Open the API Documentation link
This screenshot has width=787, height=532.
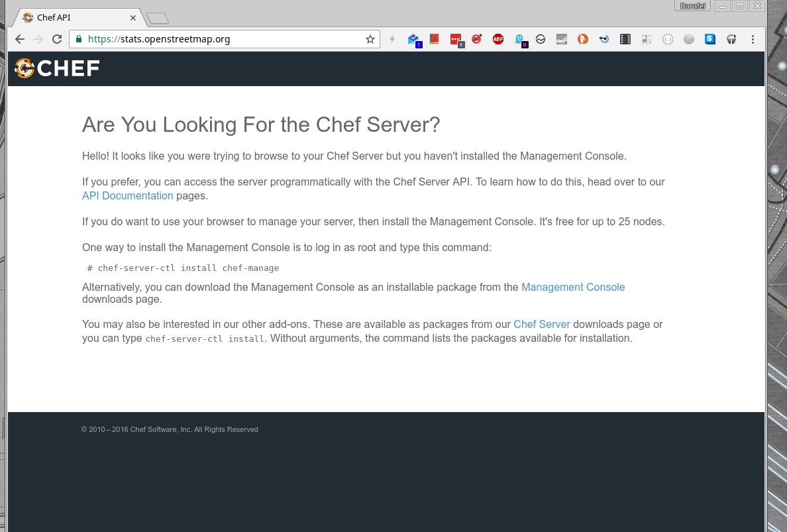click(127, 195)
